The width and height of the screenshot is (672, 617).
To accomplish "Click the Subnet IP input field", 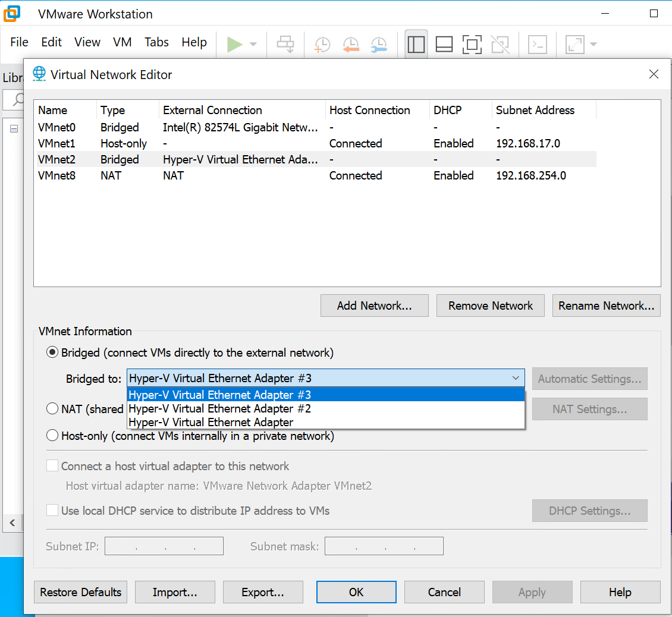I will tap(164, 546).
